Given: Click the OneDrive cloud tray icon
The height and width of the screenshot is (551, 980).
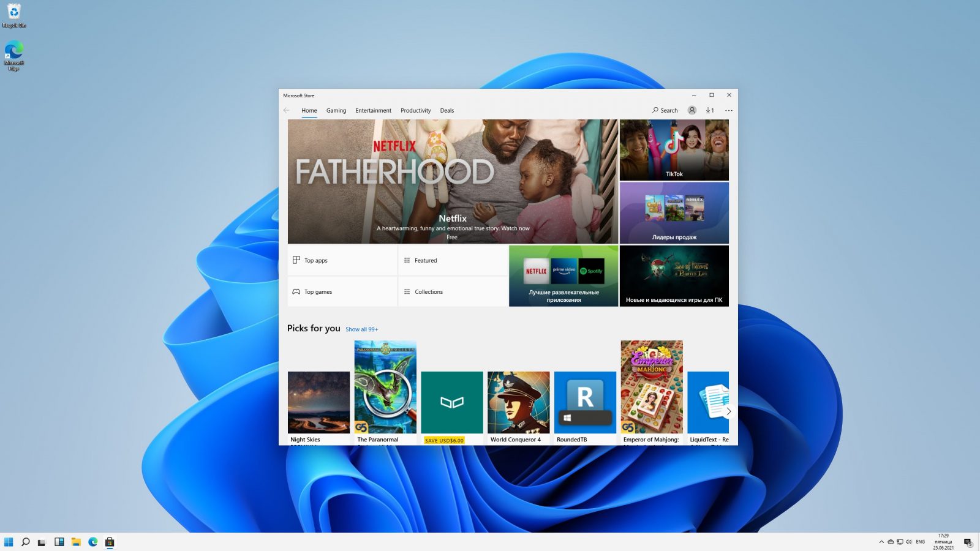Looking at the screenshot, I should point(891,542).
